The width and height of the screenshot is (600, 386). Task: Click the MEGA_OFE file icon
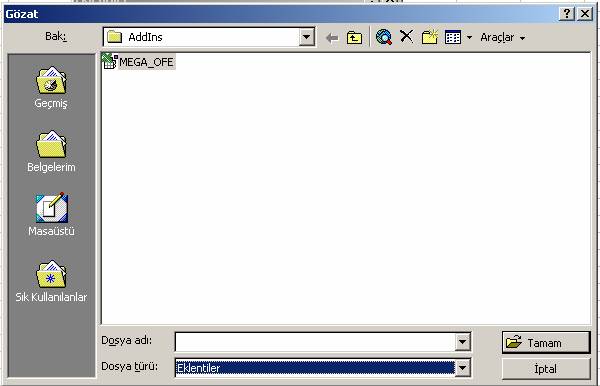110,61
